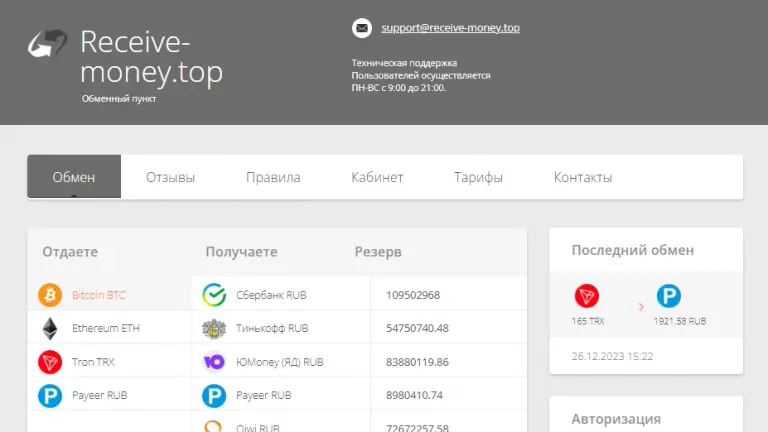Click reserve value 54750740.48
This screenshot has height=432, width=768.
click(417, 328)
